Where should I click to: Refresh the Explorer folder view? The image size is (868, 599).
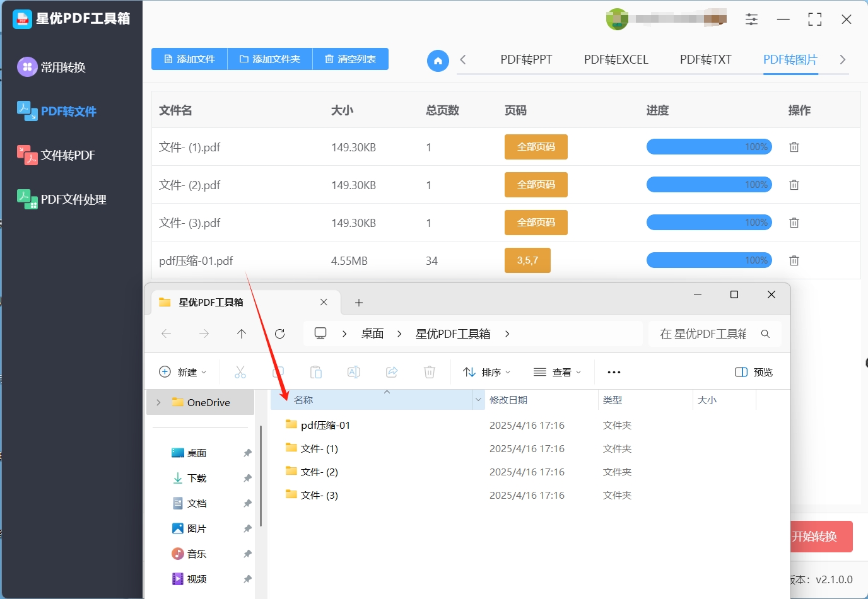[280, 334]
